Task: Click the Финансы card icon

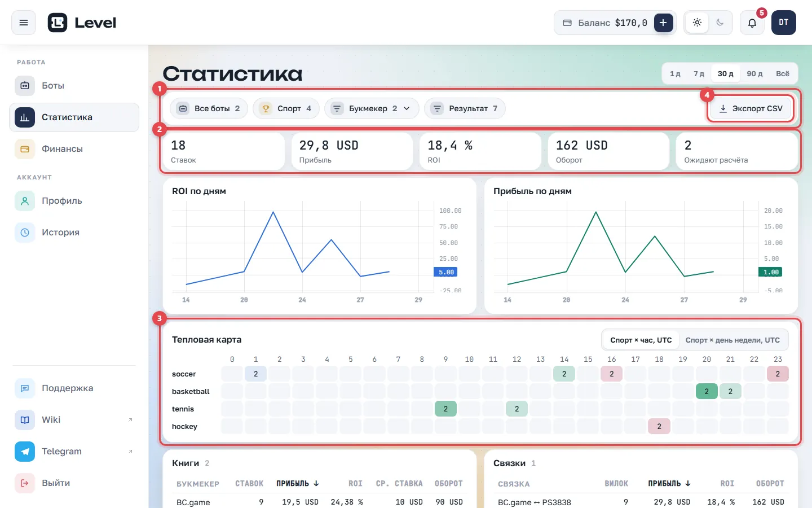Action: tap(25, 149)
